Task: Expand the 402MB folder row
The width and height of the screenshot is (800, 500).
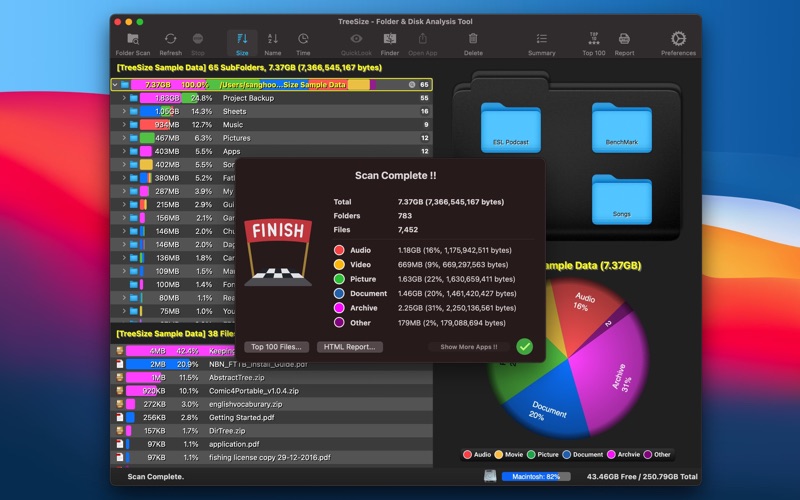Action: (124, 164)
